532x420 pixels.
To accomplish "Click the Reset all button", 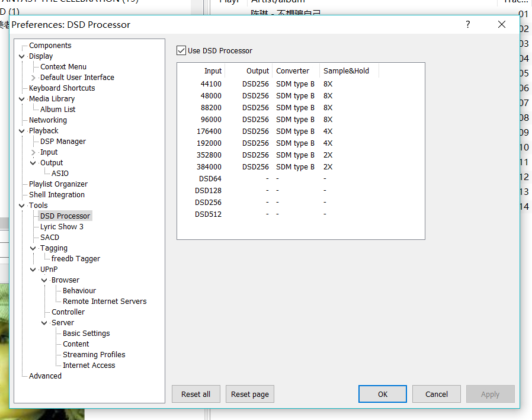I will point(196,394).
